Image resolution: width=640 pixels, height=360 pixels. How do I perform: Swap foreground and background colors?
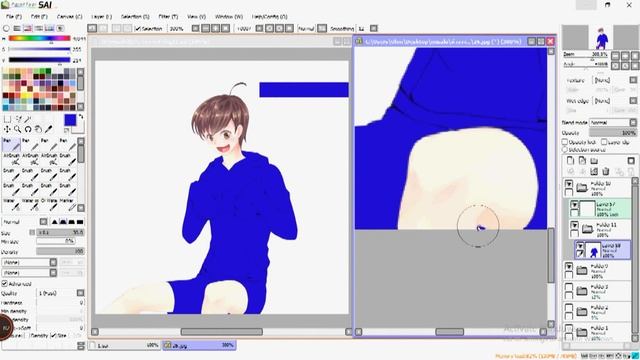coord(81,117)
